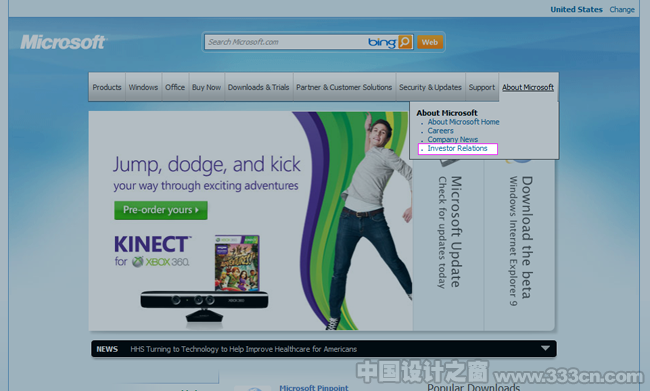Open the Office menu
The image size is (650, 391).
tap(175, 87)
